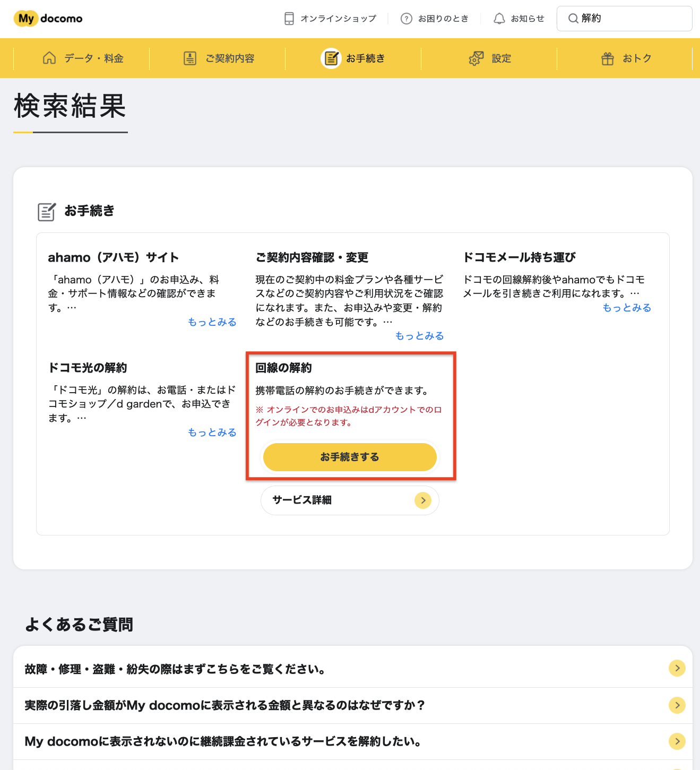Image resolution: width=700 pixels, height=770 pixels.
Task: Click the My docomo logo
Action: (48, 19)
